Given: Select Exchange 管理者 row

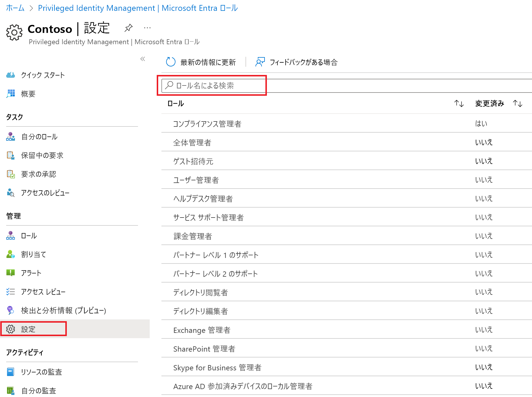Looking at the screenshot, I should click(x=347, y=329).
